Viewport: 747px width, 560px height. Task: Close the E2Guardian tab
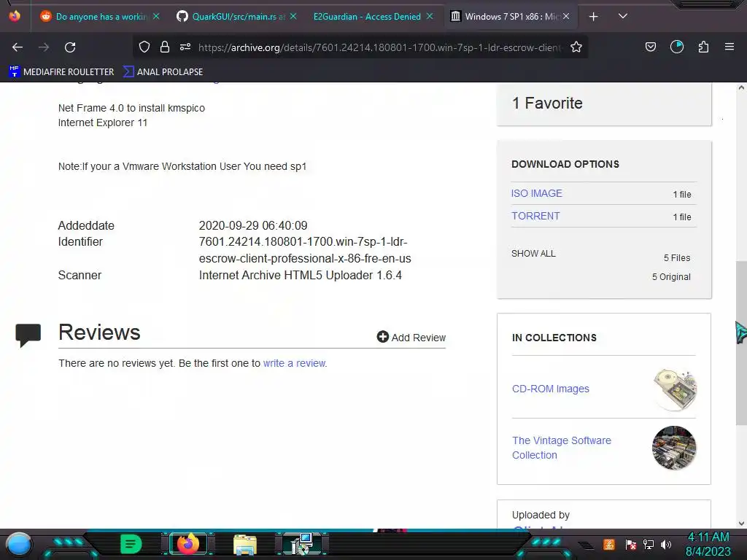tap(430, 17)
